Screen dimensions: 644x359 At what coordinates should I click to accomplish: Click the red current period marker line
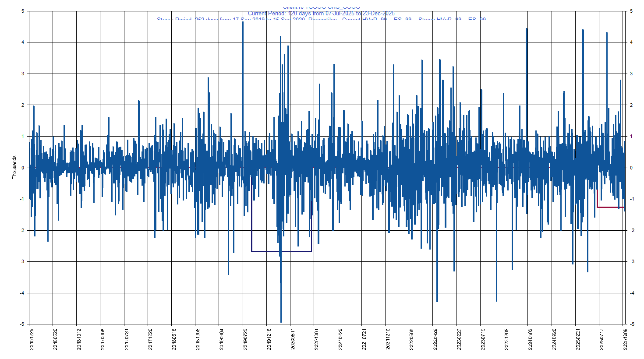pos(610,207)
